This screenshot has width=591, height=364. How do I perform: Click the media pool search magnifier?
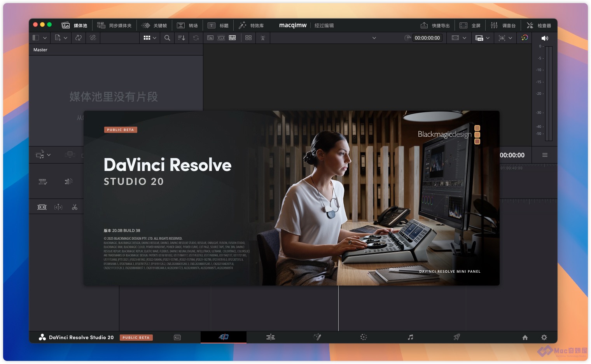tap(167, 38)
